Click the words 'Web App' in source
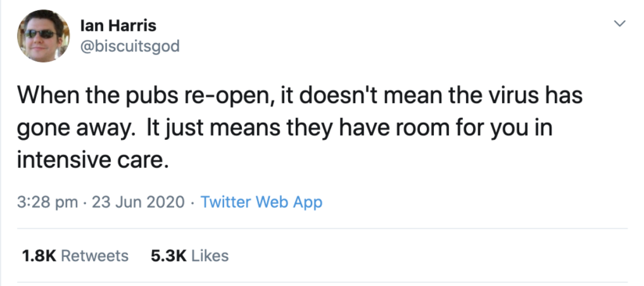Screen dimensions: 644x286 point(288,202)
